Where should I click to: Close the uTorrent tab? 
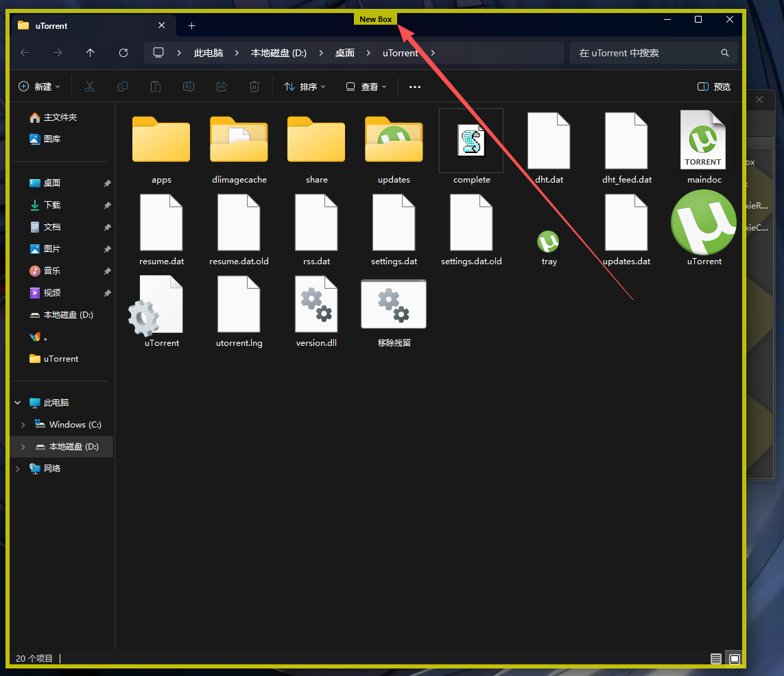[161, 25]
